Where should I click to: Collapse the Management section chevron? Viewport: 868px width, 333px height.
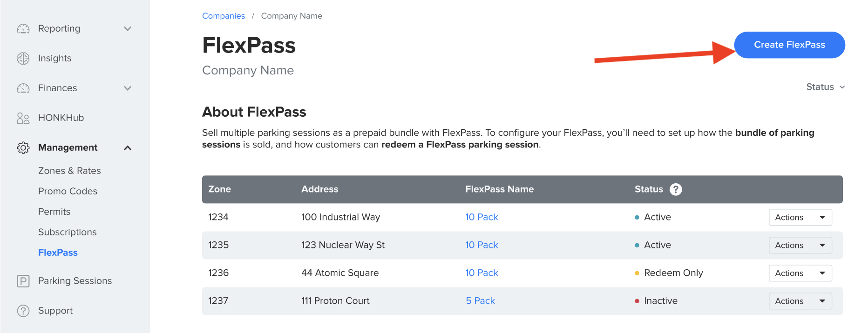coord(128,148)
